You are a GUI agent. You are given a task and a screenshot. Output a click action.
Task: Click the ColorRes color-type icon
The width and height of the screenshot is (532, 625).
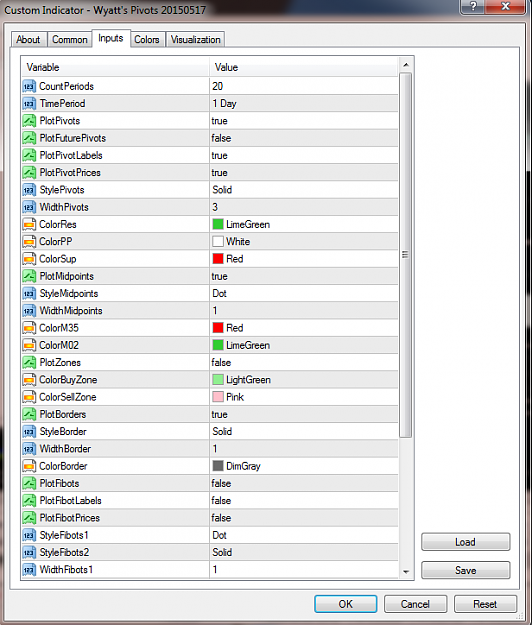coord(29,224)
